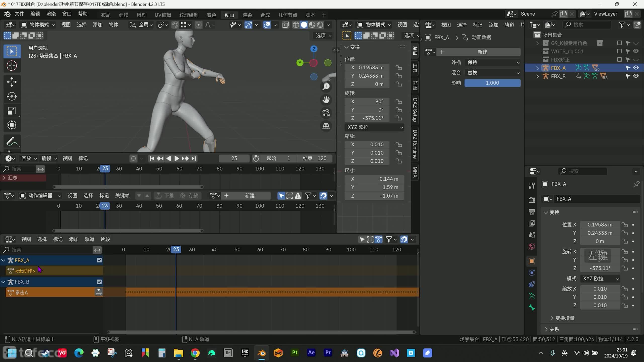Activate the Move tool

point(12,82)
